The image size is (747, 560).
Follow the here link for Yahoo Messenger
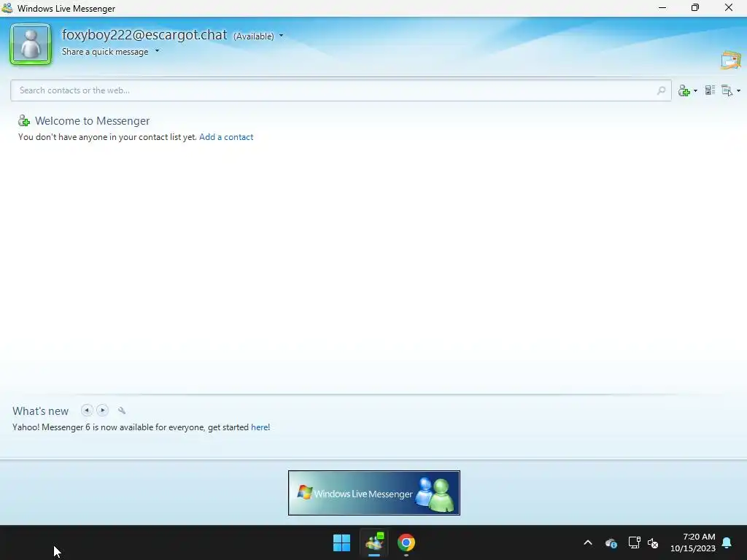point(259,427)
